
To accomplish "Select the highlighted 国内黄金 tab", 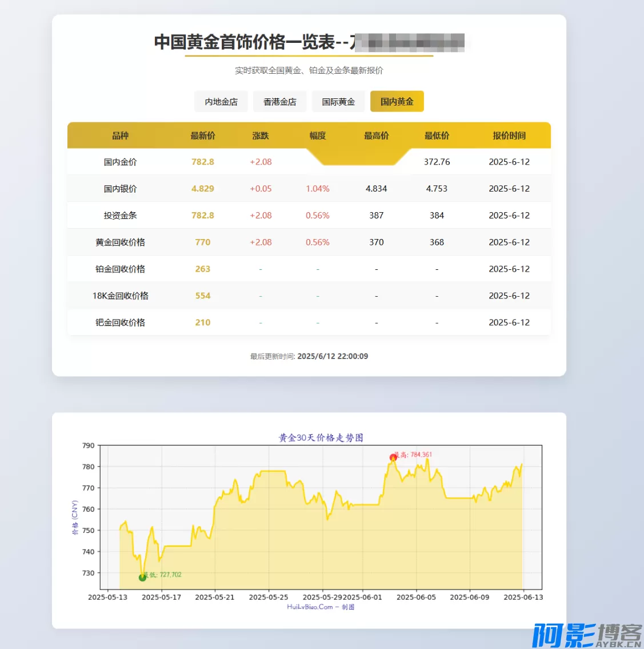I will pyautogui.click(x=397, y=102).
